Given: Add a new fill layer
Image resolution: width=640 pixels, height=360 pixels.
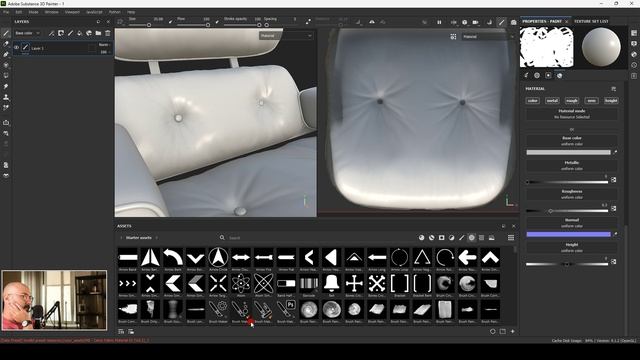Looking at the screenshot, I should [x=80, y=33].
